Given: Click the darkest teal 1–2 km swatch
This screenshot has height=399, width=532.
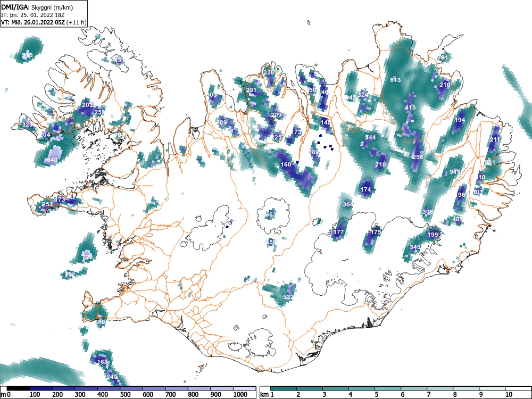Looking at the screenshot, I should tap(284, 388).
